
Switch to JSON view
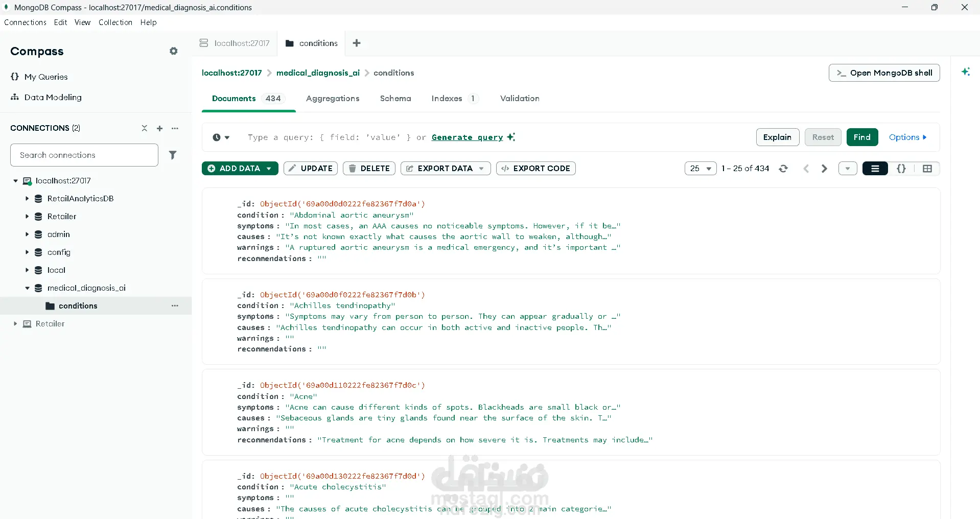coord(901,169)
